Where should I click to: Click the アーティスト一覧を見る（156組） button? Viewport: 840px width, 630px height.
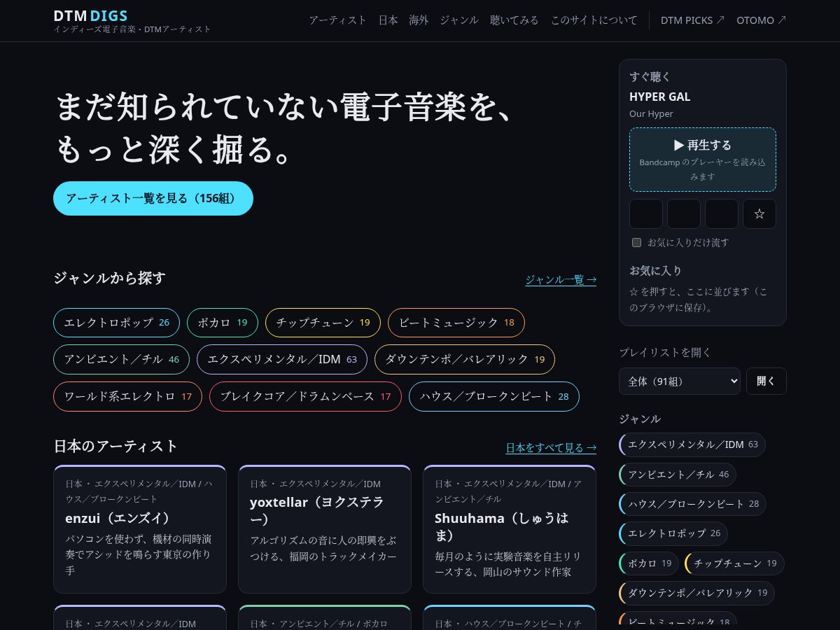coord(153,198)
